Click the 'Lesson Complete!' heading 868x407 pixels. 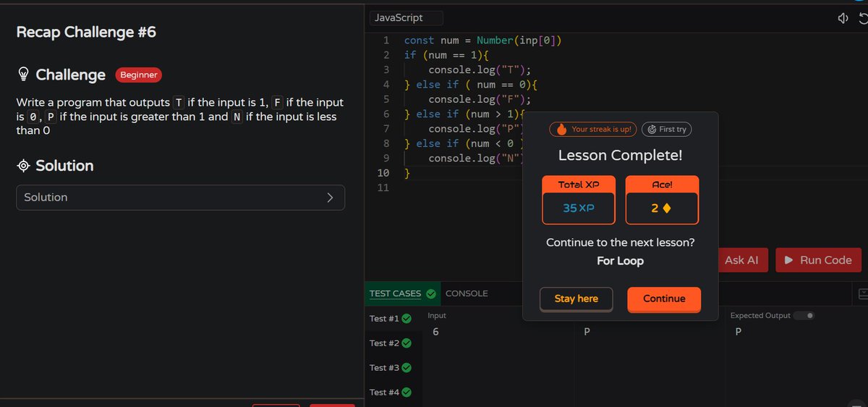(x=620, y=155)
